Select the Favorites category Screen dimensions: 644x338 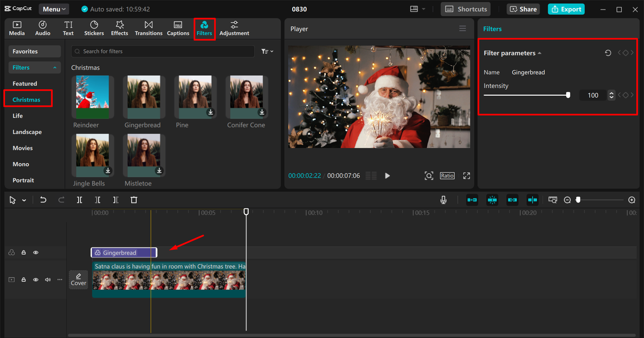pyautogui.click(x=35, y=51)
